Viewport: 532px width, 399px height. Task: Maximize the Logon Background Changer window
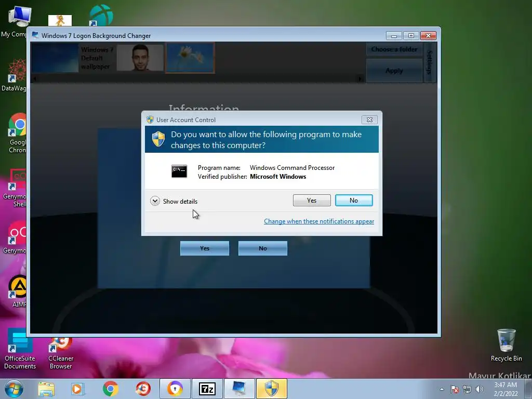click(411, 36)
